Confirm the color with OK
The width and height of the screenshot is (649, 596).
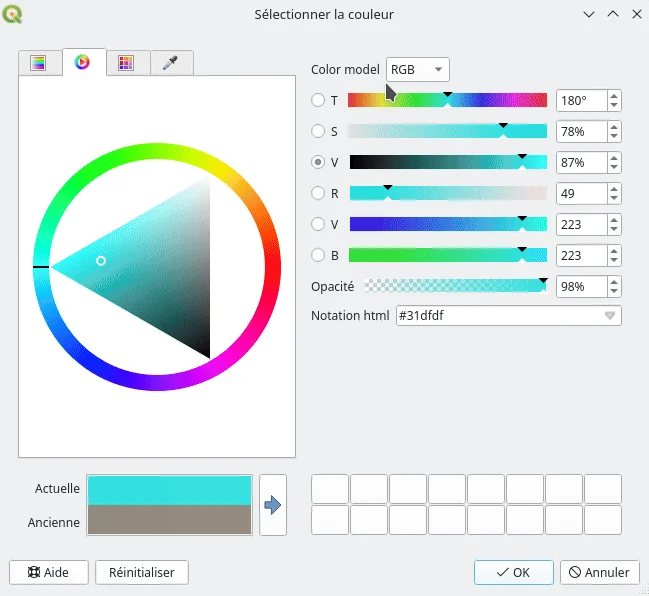tap(513, 572)
